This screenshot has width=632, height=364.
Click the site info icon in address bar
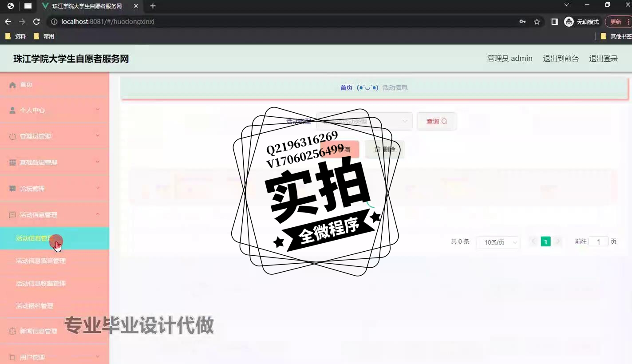[54, 22]
